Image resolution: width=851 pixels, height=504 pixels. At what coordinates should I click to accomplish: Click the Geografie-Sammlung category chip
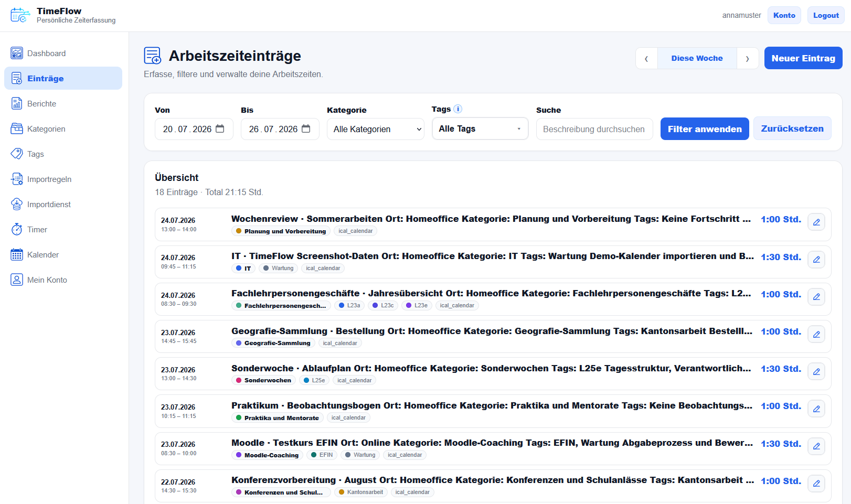coord(273,343)
